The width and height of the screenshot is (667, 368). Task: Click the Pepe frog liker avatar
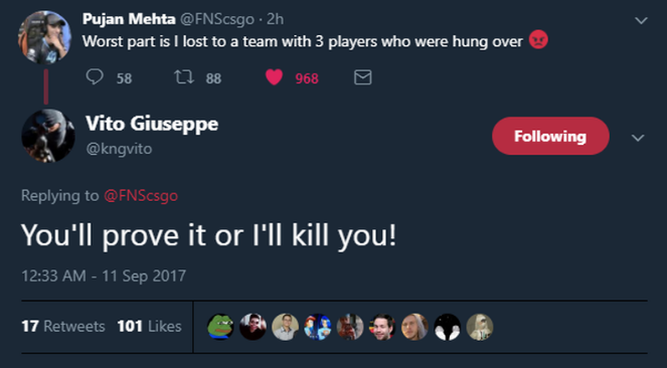pyautogui.click(x=220, y=327)
